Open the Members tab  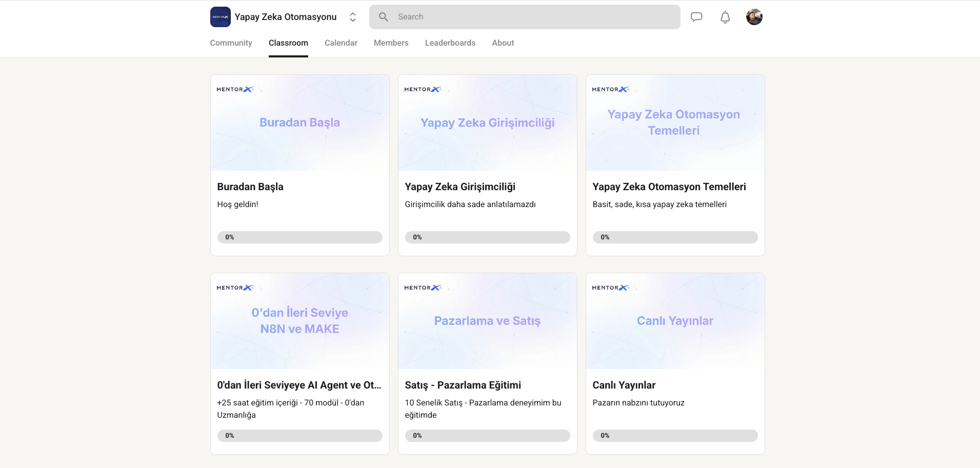click(391, 43)
